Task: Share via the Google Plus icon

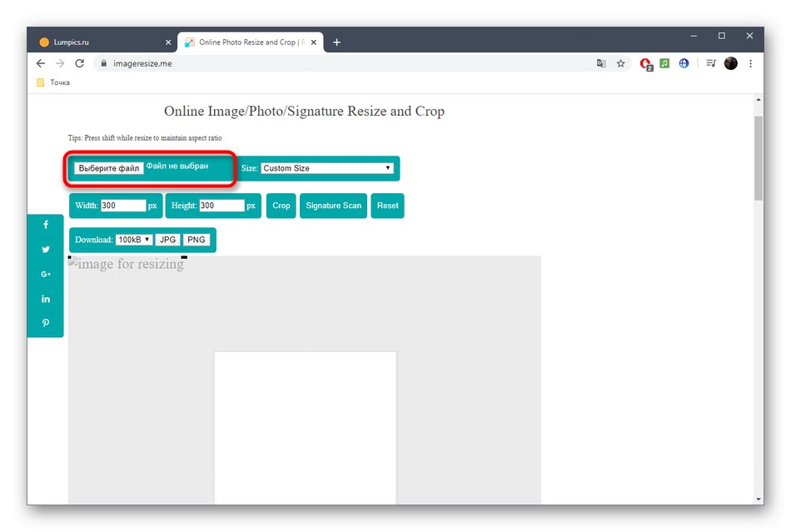Action: 46,274
